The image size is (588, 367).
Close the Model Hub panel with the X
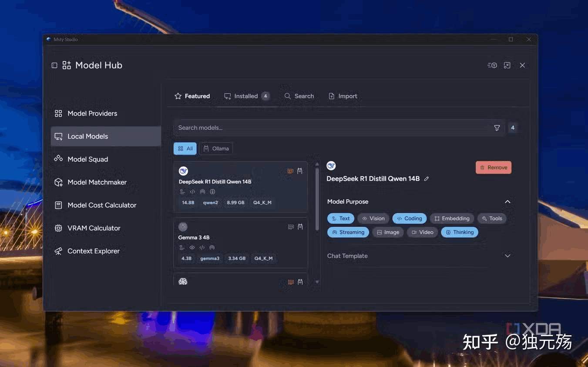(x=522, y=65)
